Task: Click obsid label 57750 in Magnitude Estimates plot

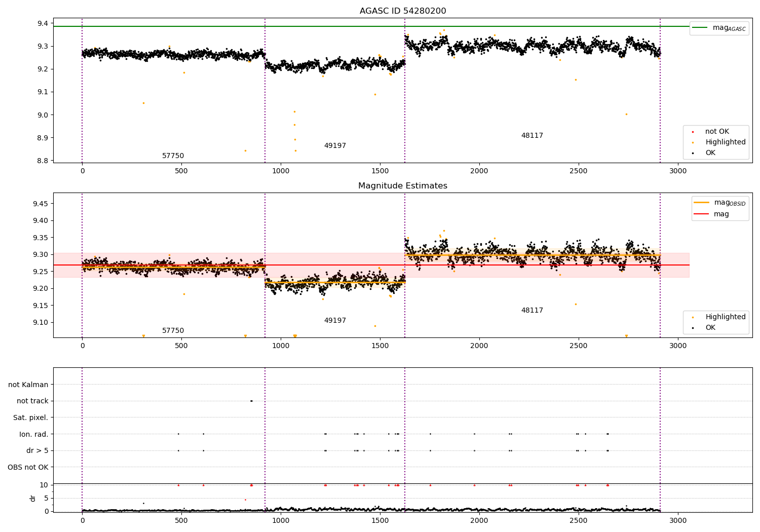Action: (x=173, y=331)
